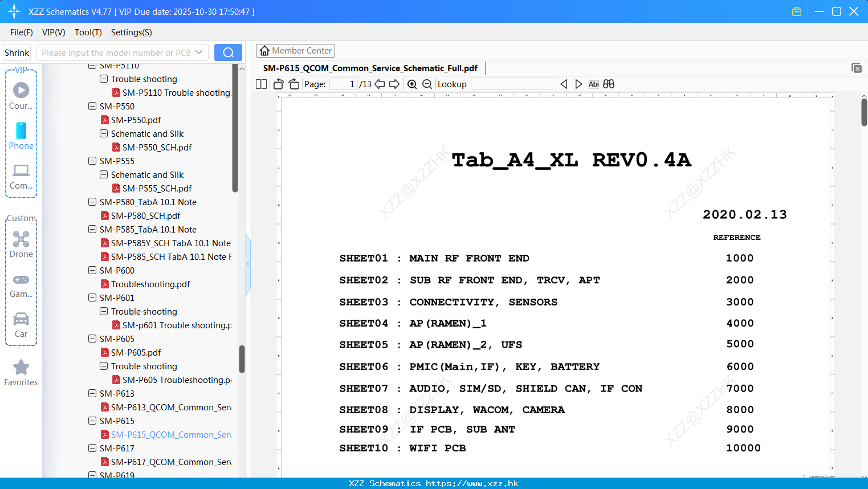This screenshot has height=489, width=868.
Task: Focus the page number field
Action: point(344,84)
